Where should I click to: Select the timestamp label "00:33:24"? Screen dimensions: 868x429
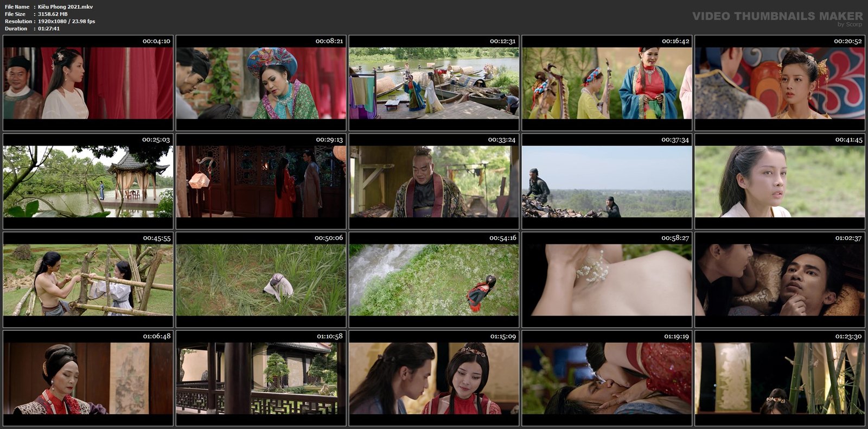(x=502, y=140)
